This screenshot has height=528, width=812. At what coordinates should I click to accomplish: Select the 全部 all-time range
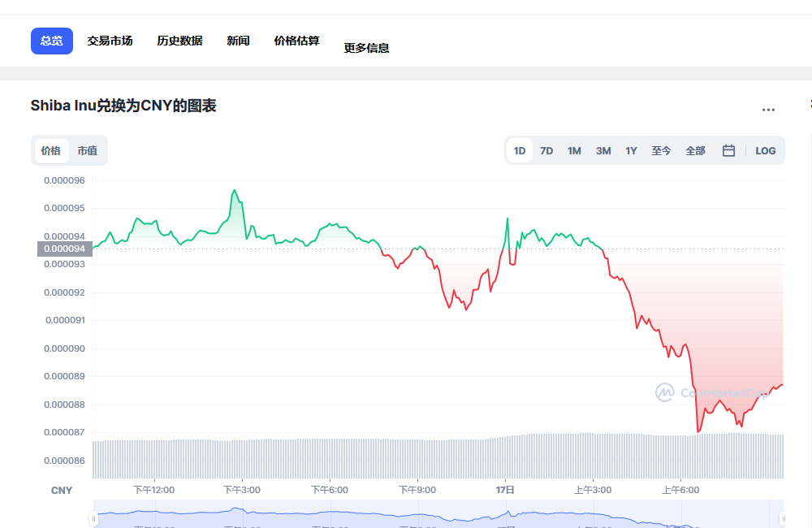tap(696, 151)
